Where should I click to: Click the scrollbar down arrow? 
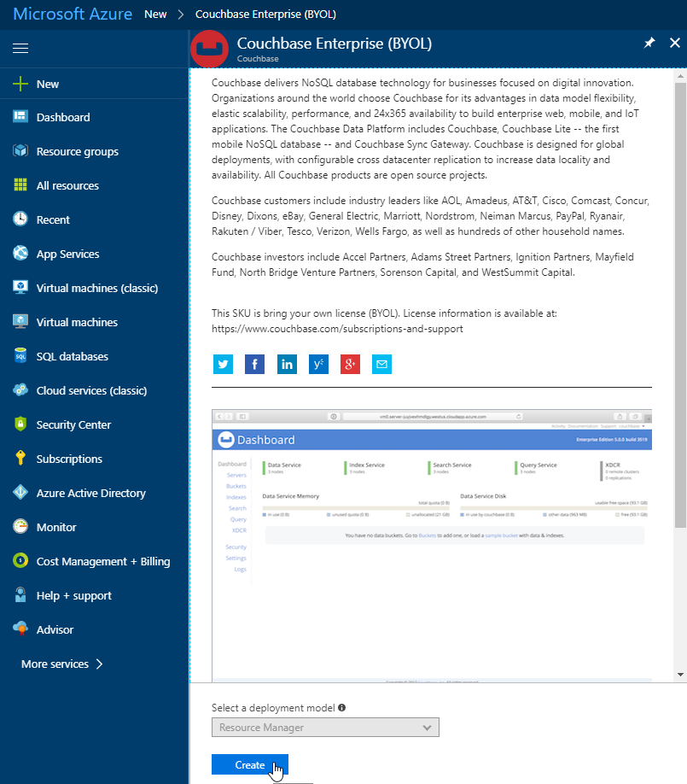point(680,675)
